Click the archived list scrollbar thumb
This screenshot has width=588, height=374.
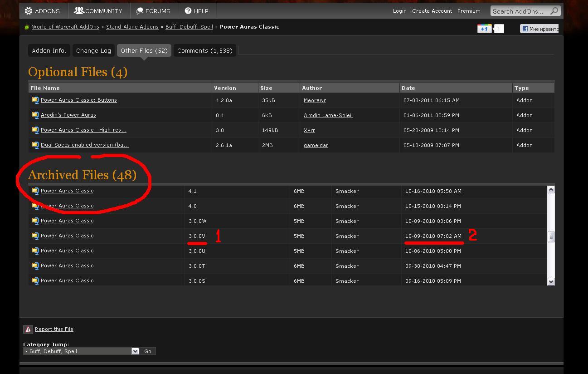551,237
